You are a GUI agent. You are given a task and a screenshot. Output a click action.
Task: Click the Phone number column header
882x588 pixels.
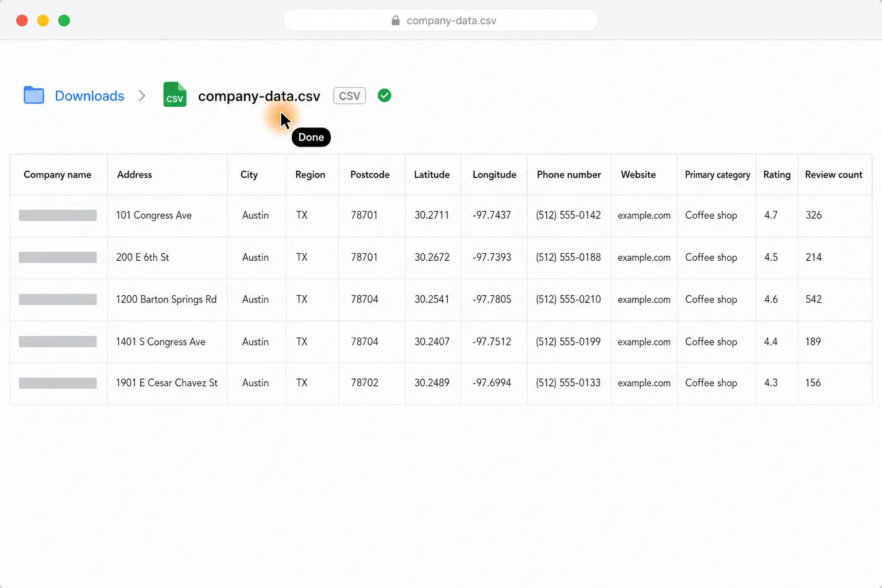[569, 175]
